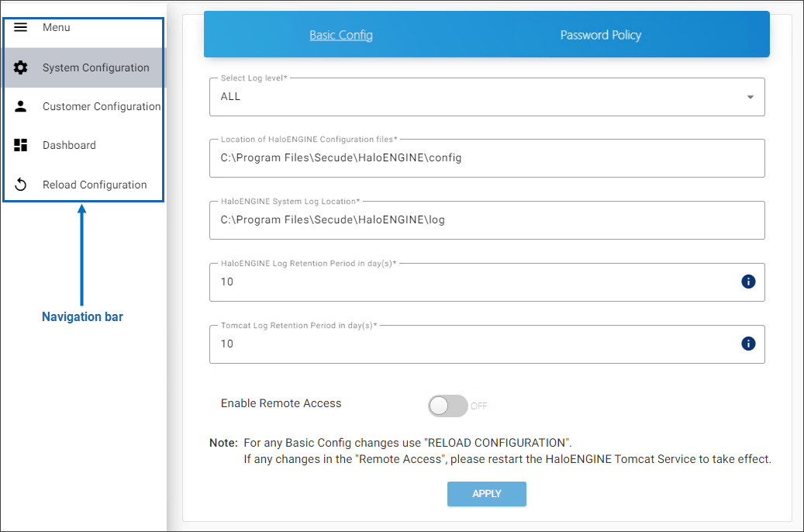
Task: Switch to the Password Policy tab
Action: 601,35
